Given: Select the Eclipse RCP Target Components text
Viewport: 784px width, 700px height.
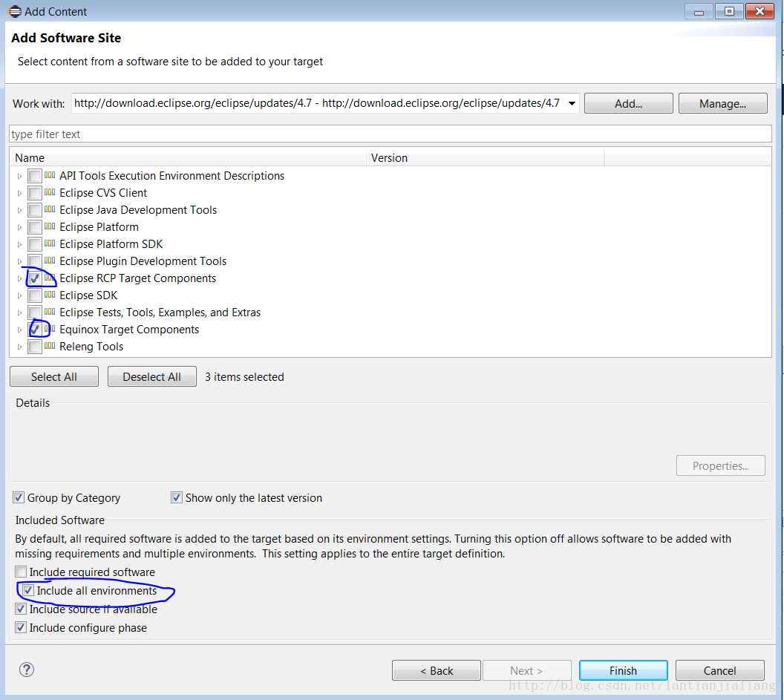Looking at the screenshot, I should pyautogui.click(x=137, y=278).
